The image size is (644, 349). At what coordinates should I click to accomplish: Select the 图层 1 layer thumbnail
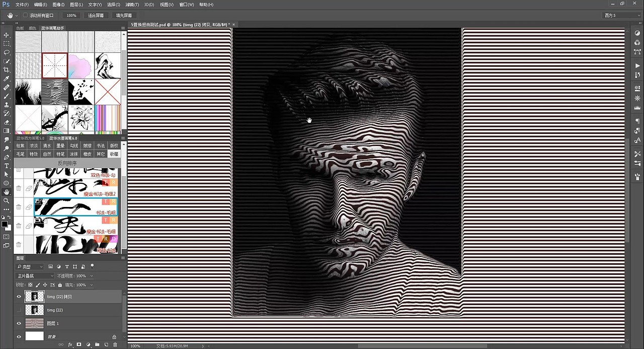35,323
